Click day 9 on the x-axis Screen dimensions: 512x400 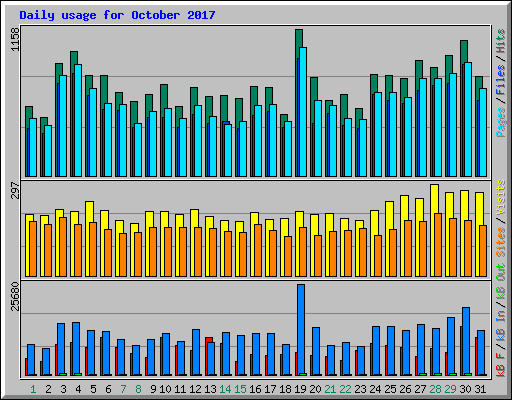[153, 389]
